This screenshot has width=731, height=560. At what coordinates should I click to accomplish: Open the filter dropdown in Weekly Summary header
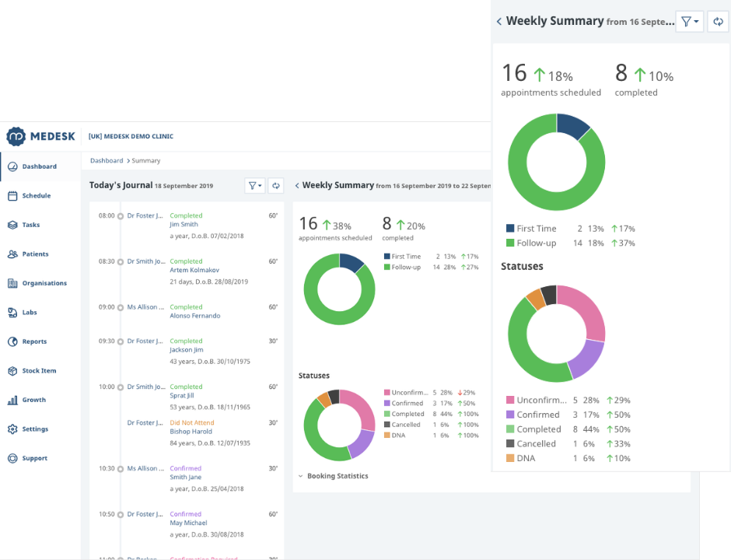coord(689,21)
